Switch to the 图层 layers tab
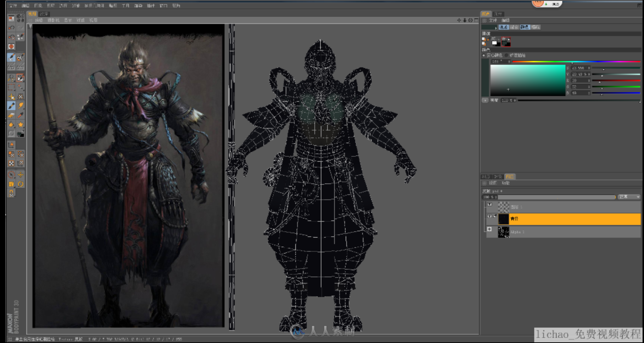644x343 pixels. (510, 176)
